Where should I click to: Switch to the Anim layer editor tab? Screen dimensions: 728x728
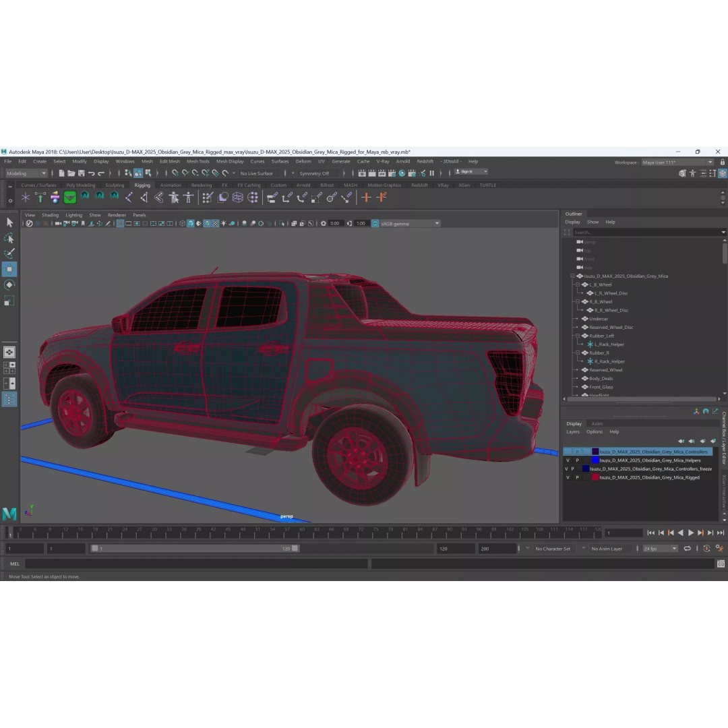(597, 423)
